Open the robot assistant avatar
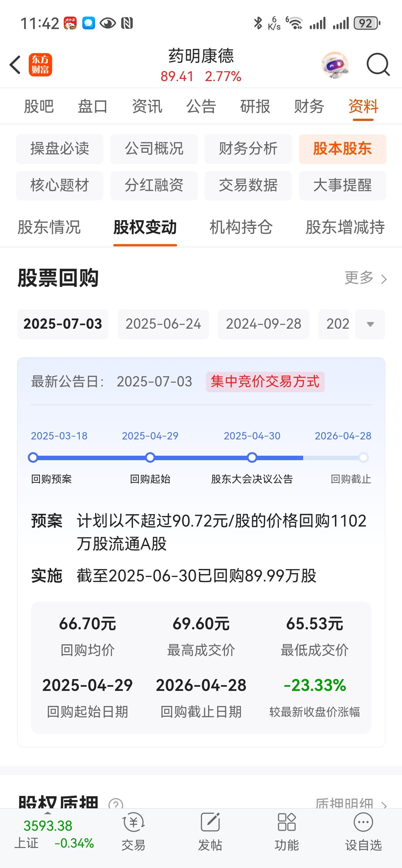402x868 pixels. 335,65
